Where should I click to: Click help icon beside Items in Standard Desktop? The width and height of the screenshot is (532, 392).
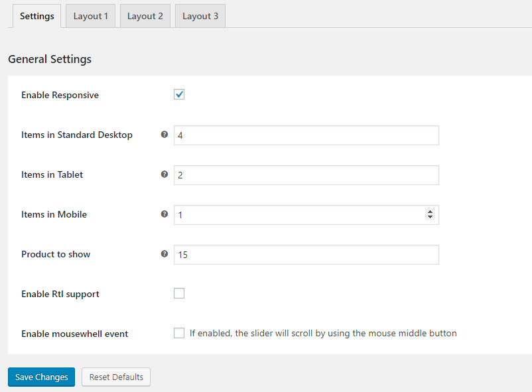coord(165,135)
